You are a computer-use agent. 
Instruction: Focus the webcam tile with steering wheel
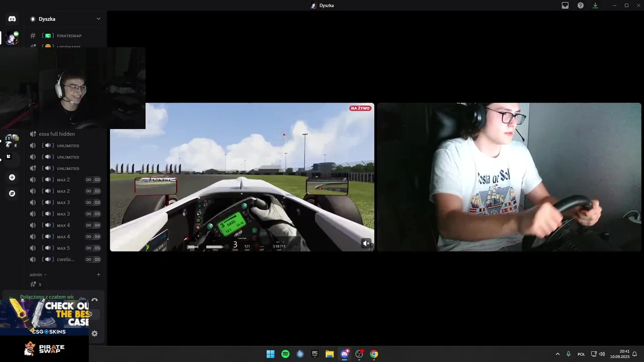click(509, 177)
